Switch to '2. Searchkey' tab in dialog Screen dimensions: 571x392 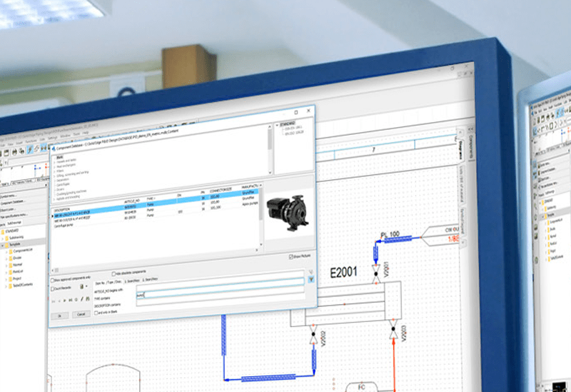coord(150,279)
